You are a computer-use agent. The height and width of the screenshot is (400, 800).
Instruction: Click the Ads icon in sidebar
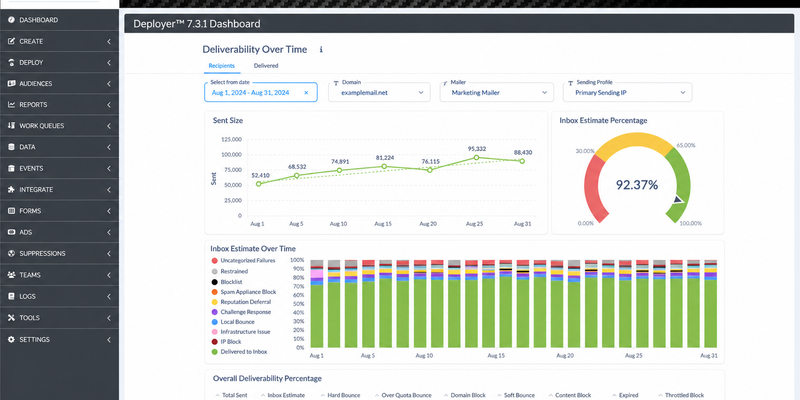pyautogui.click(x=11, y=232)
